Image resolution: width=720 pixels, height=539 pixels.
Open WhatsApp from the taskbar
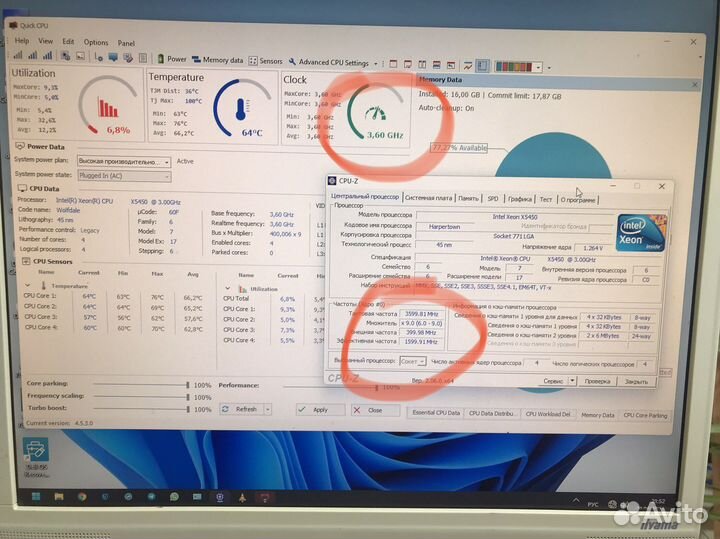[x=174, y=497]
